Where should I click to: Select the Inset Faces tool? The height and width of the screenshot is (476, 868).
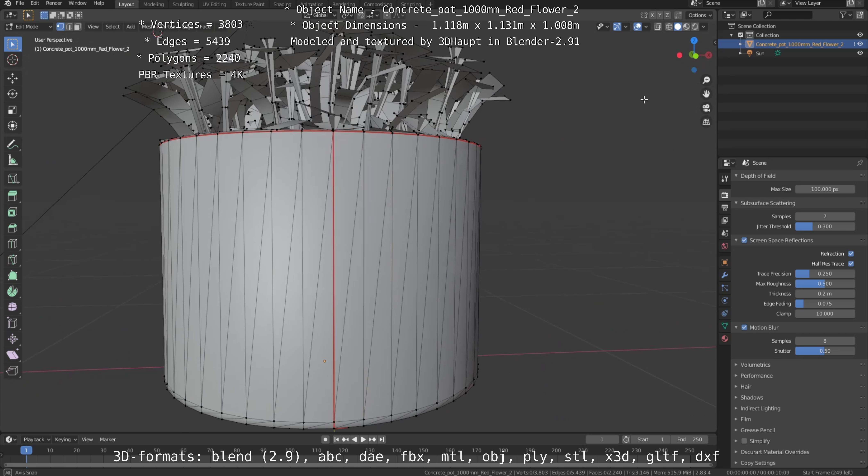tap(13, 212)
